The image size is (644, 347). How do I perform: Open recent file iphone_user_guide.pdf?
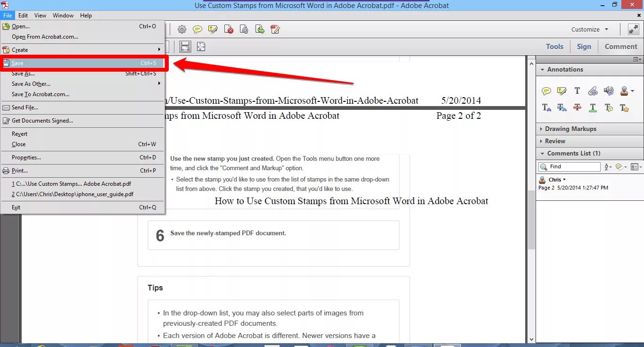[x=83, y=194]
